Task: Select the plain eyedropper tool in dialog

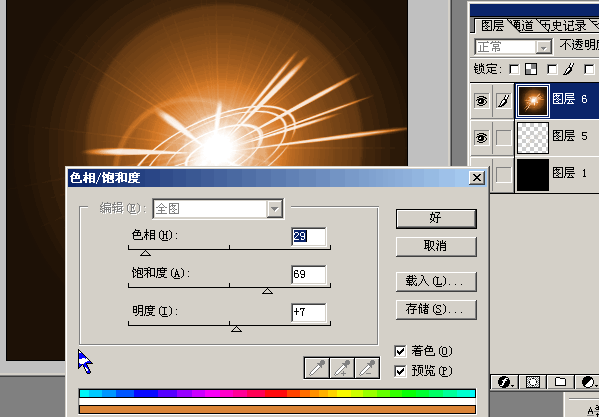Action: point(317,368)
